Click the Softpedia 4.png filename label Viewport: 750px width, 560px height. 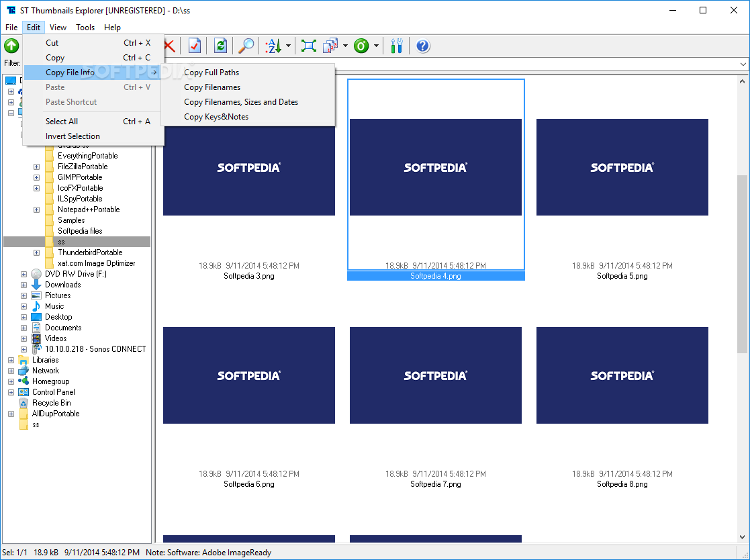pyautogui.click(x=436, y=276)
